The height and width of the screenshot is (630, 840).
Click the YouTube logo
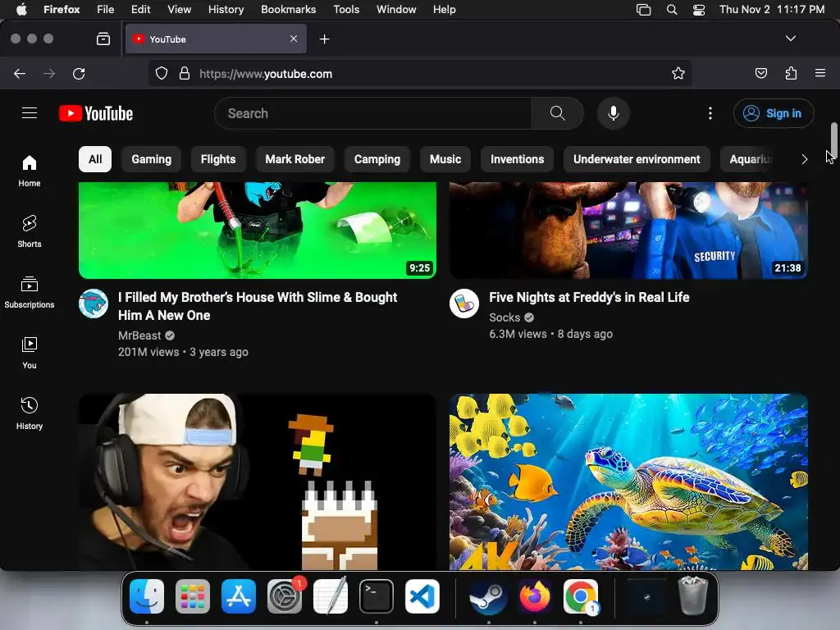point(96,113)
